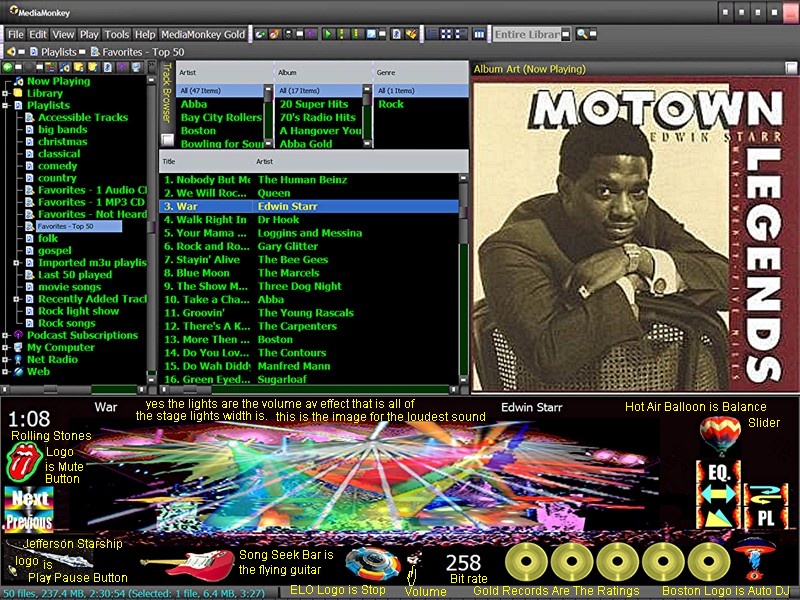This screenshot has width=800, height=600.
Task: Expand the Library tree node
Action: click(6, 93)
